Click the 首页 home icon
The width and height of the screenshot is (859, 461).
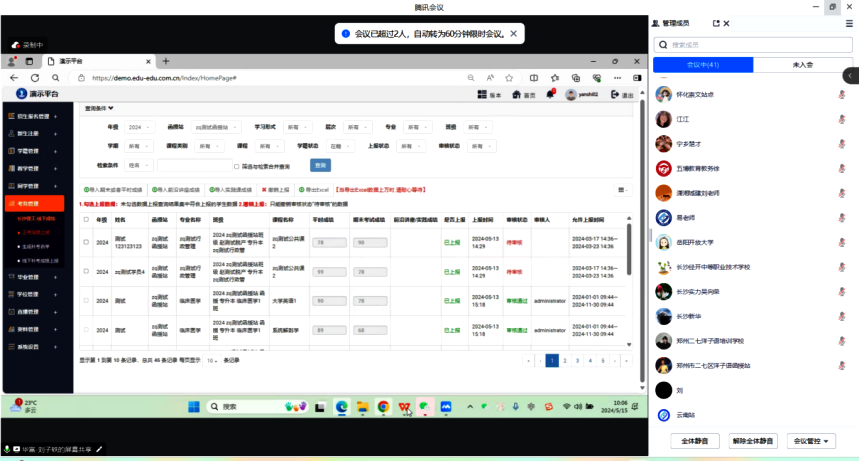(517, 95)
